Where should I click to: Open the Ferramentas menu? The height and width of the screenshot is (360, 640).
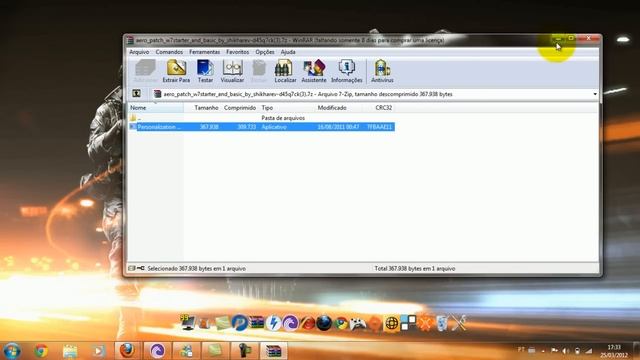click(204, 52)
